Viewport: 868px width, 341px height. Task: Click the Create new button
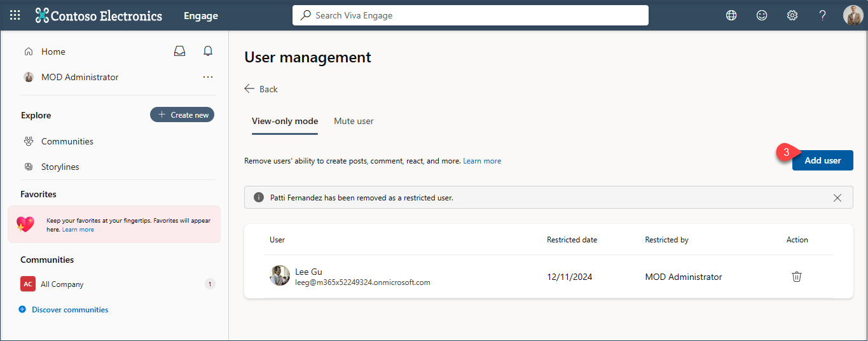coord(183,115)
